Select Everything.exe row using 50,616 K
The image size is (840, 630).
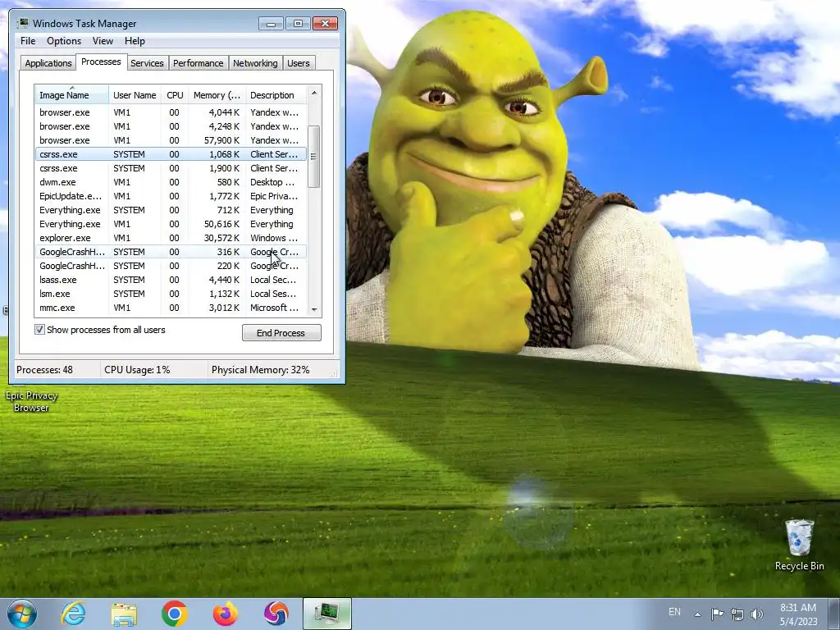tap(171, 224)
